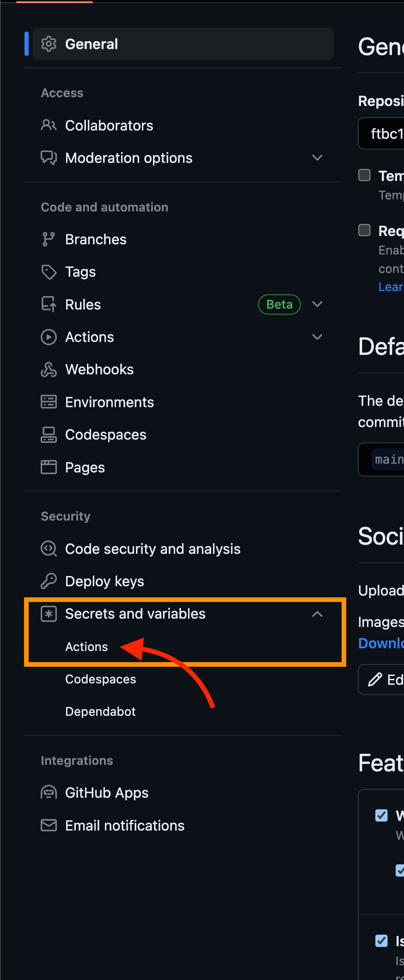This screenshot has height=980, width=404.
Task: Click the General gear icon
Action: tap(49, 44)
